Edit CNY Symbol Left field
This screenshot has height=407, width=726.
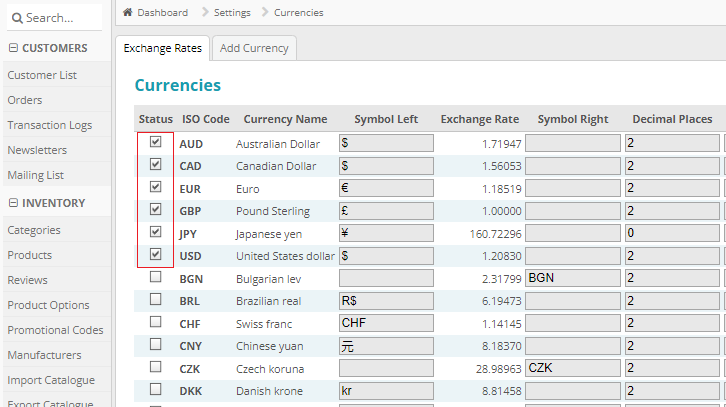point(386,346)
